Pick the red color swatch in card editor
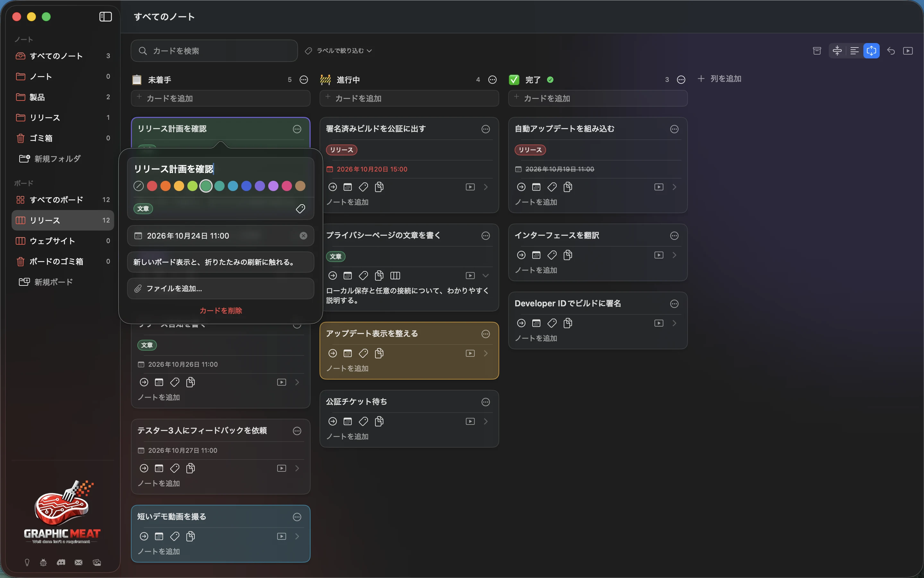The width and height of the screenshot is (924, 578). pyautogui.click(x=152, y=186)
